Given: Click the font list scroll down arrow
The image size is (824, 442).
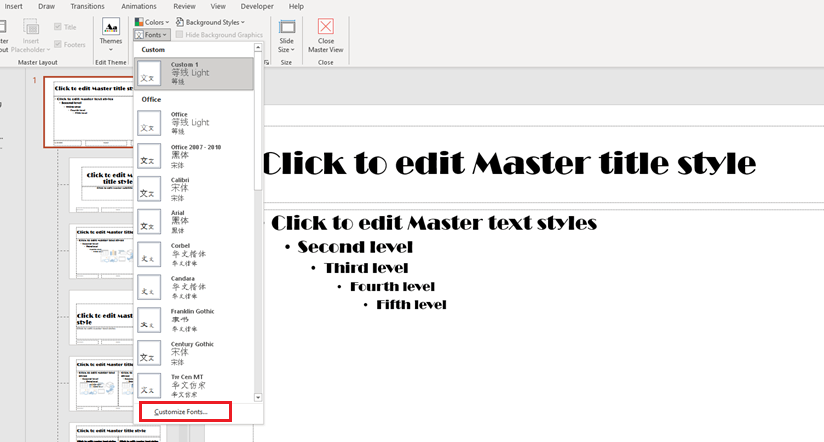Looking at the screenshot, I should pos(258,397).
